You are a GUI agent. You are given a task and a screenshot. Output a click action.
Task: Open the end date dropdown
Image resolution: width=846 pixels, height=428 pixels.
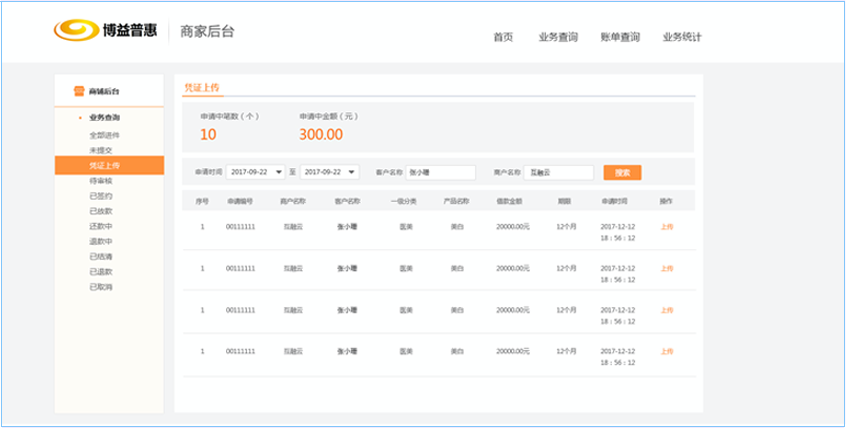tap(351, 172)
